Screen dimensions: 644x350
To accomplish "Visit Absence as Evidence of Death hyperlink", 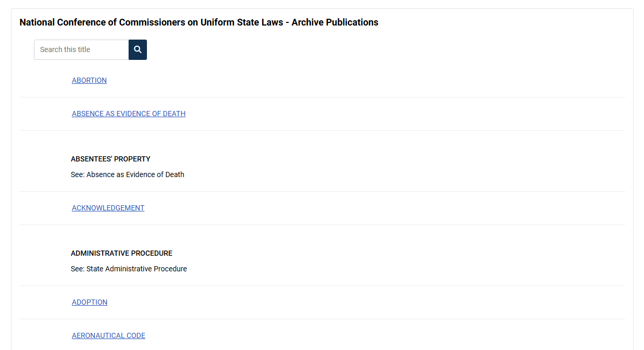I will [129, 114].
